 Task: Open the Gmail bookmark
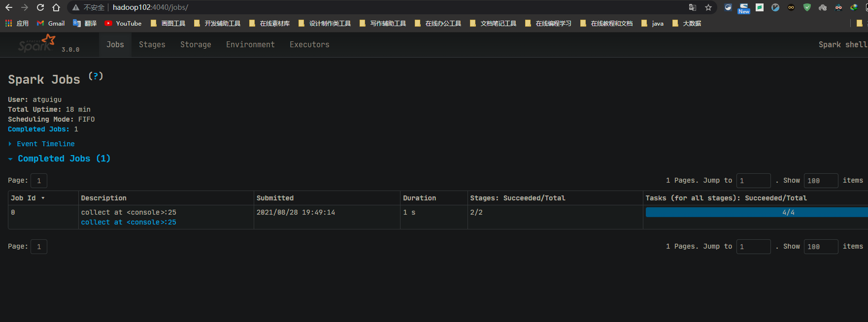click(x=51, y=23)
